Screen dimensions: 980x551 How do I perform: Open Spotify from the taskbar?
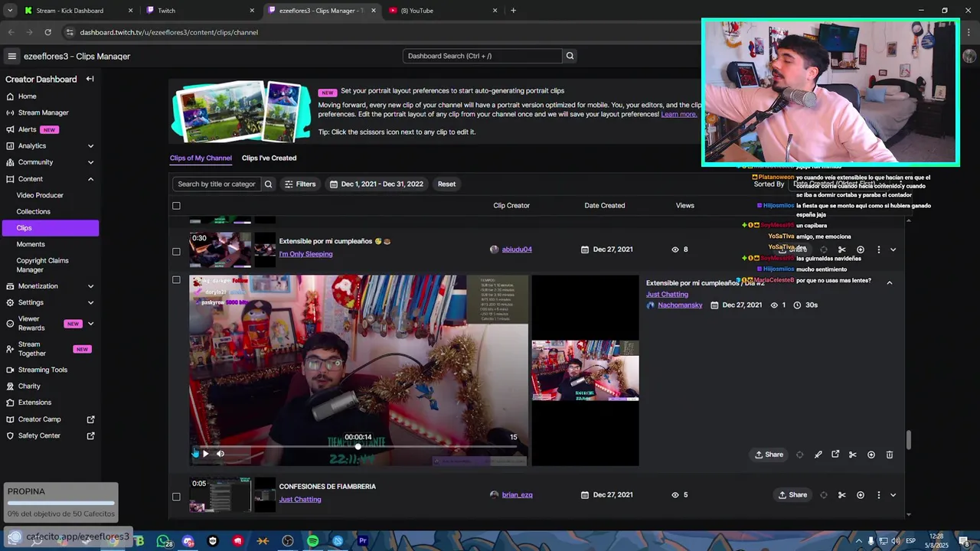[312, 541]
